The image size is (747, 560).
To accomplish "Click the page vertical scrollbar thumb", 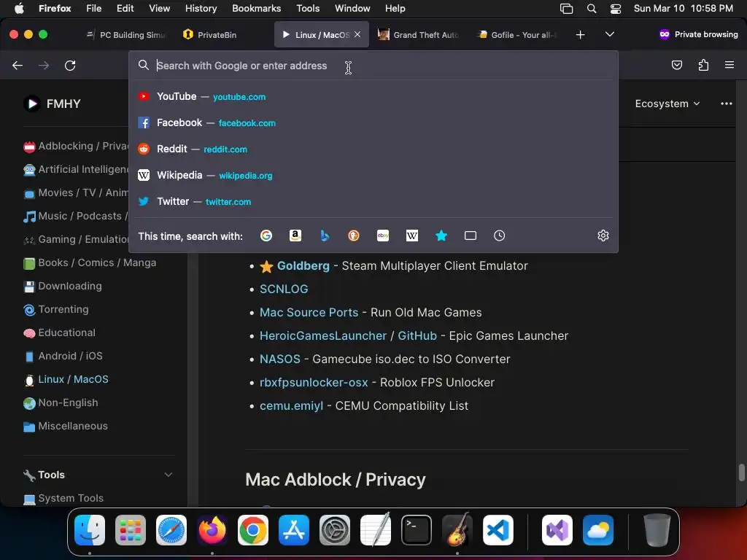I will pyautogui.click(x=741, y=472).
